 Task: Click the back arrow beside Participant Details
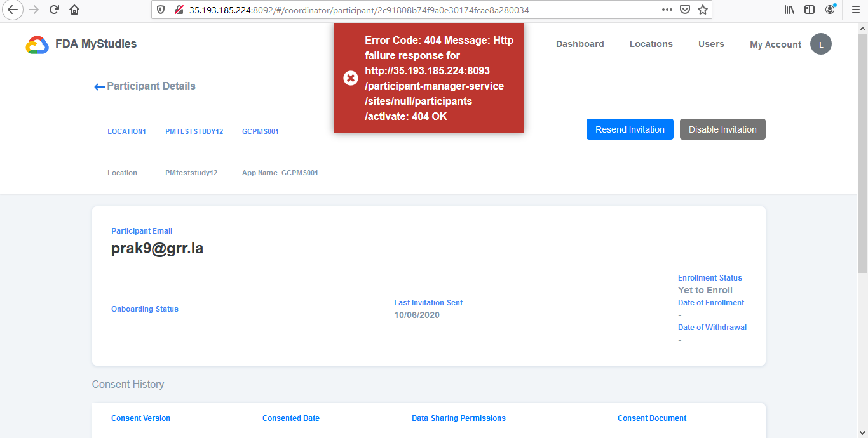99,86
